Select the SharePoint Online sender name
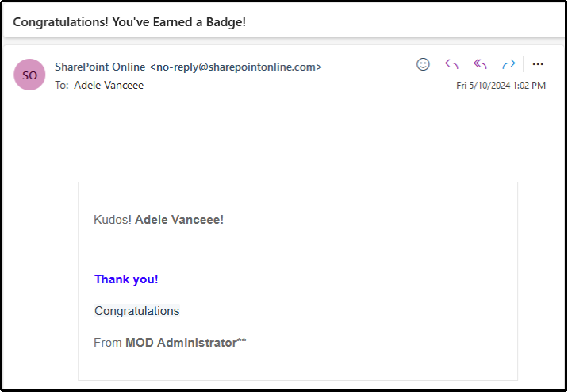Screen dimensions: 568x392 (x=100, y=67)
